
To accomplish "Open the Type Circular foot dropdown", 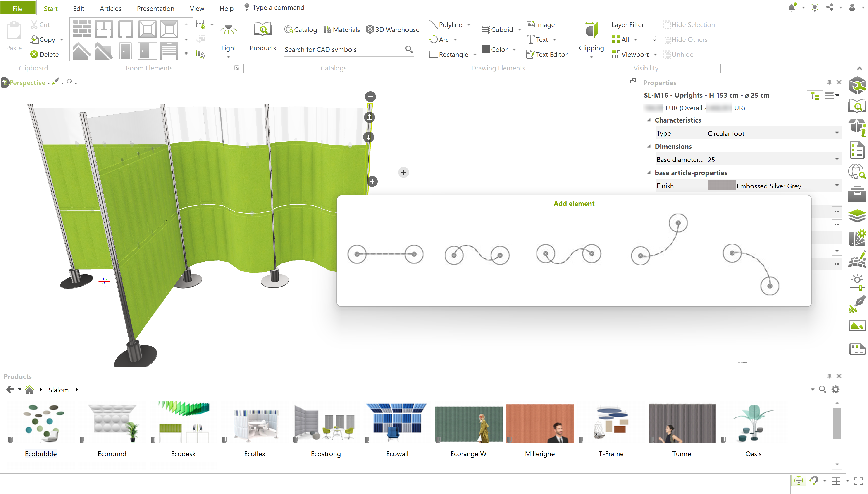I will pyautogui.click(x=837, y=133).
